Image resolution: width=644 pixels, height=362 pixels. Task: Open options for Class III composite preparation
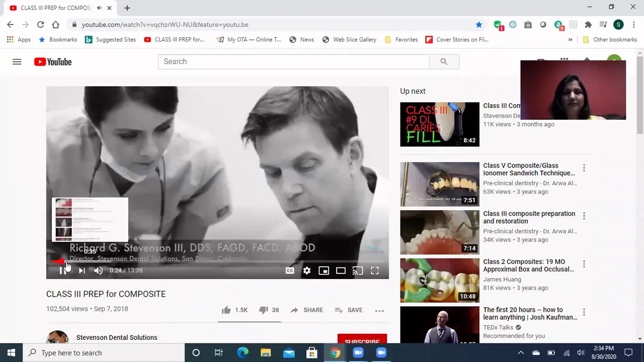click(584, 216)
